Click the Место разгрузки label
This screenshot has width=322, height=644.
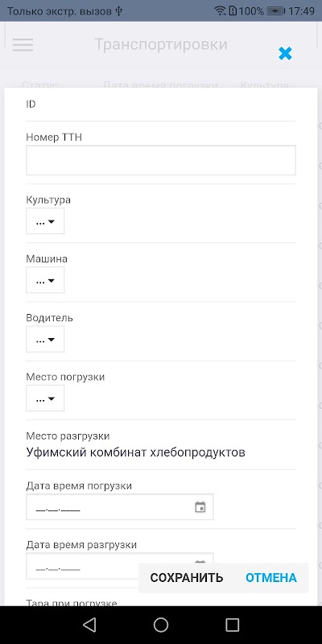pyautogui.click(x=68, y=436)
